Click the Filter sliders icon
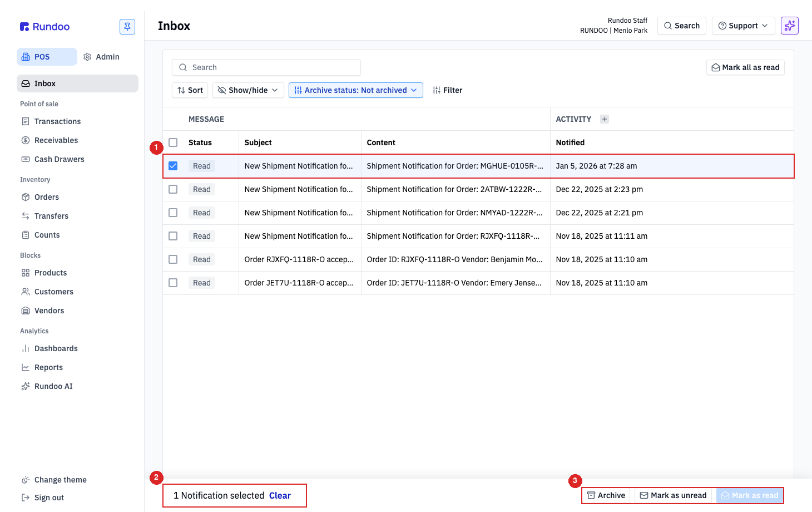Viewport: 812px width, 512px height. [437, 90]
